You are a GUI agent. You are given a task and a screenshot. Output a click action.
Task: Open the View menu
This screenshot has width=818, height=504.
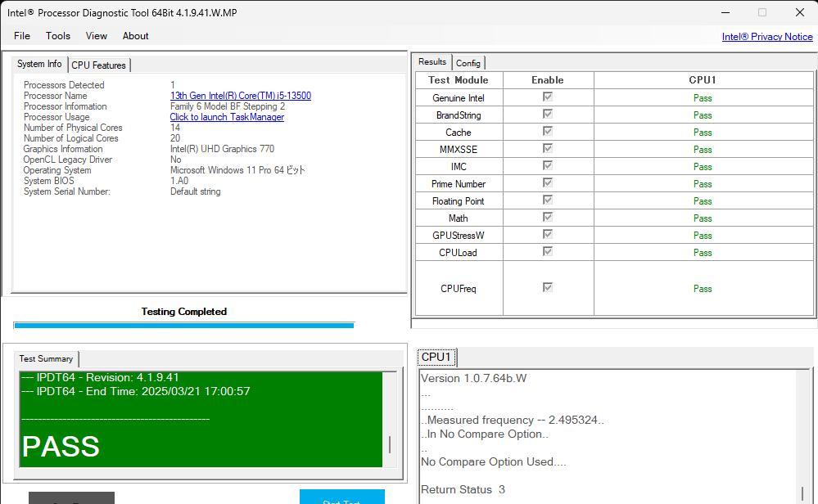click(x=97, y=36)
